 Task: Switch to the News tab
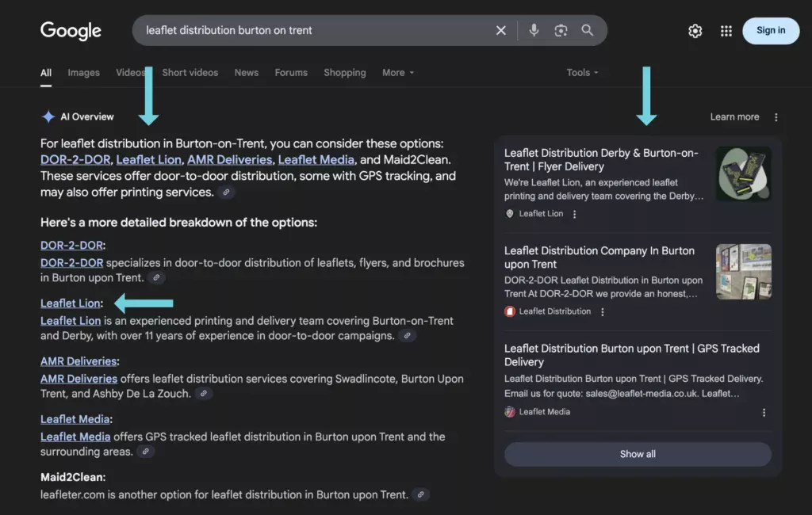[246, 72]
